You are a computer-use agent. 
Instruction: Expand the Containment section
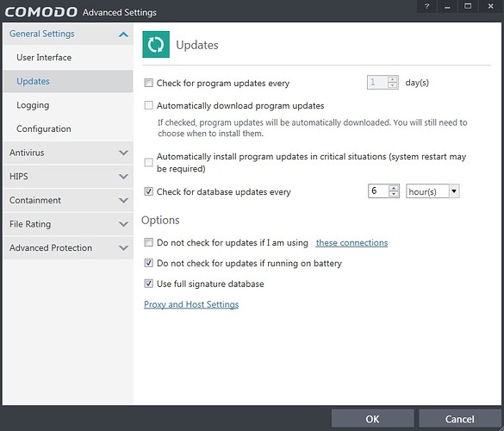pos(123,200)
